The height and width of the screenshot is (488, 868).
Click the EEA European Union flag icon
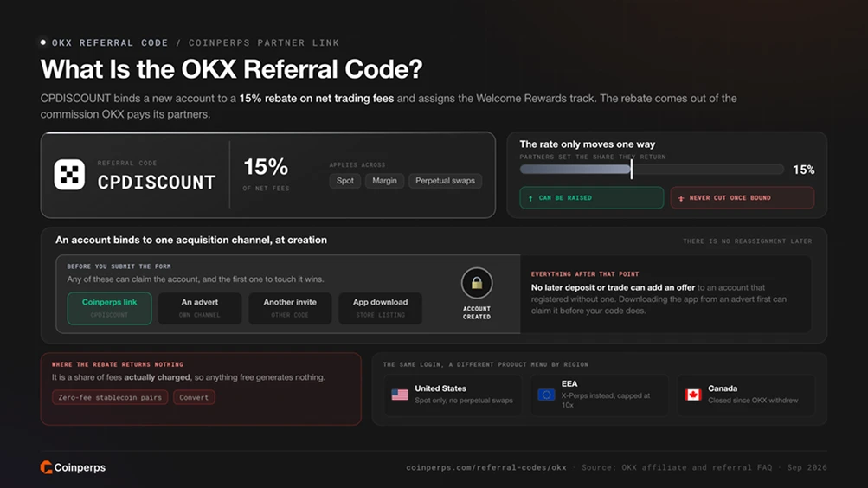[x=546, y=395]
